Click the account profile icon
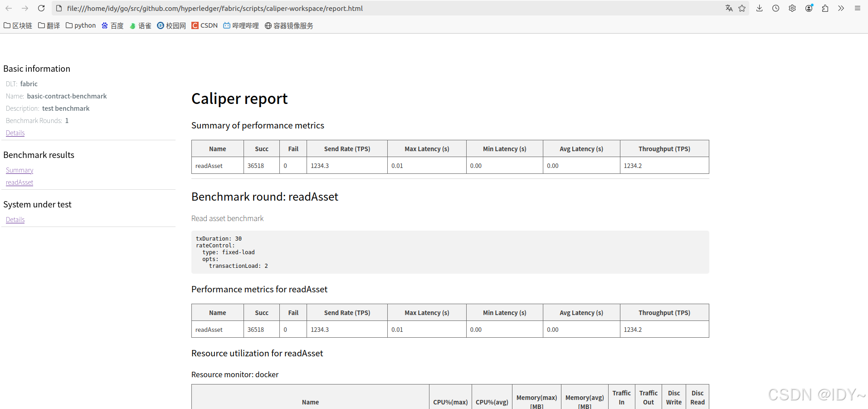The height and width of the screenshot is (409, 868). (x=809, y=8)
